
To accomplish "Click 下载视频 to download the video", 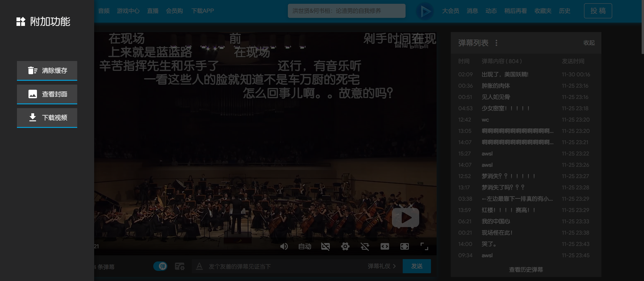I will pos(47,118).
